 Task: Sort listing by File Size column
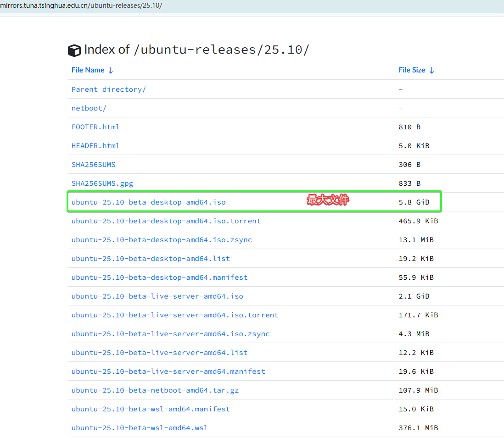pos(416,70)
